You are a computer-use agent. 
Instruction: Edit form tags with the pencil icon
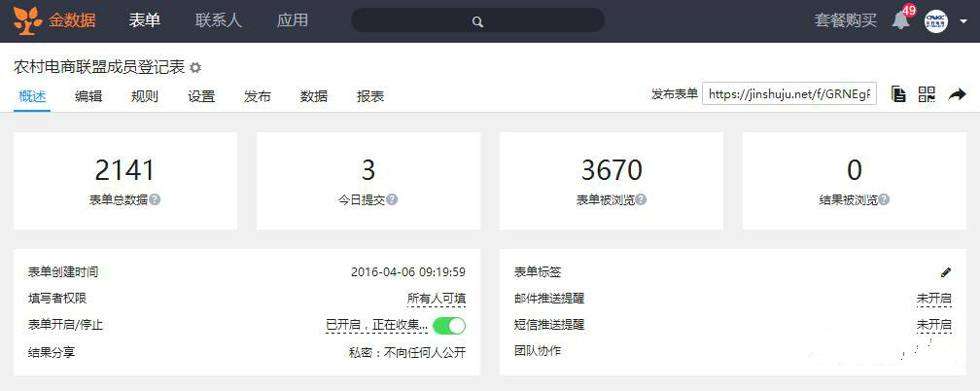pos(946,272)
